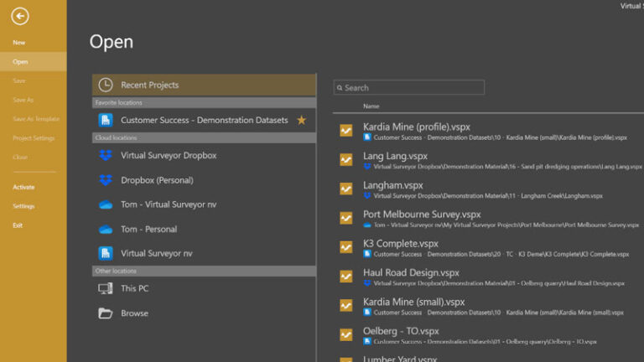Screen dimensions: 644x362
Task: Open the Haul Road Design.vspx project
Action: (x=411, y=273)
